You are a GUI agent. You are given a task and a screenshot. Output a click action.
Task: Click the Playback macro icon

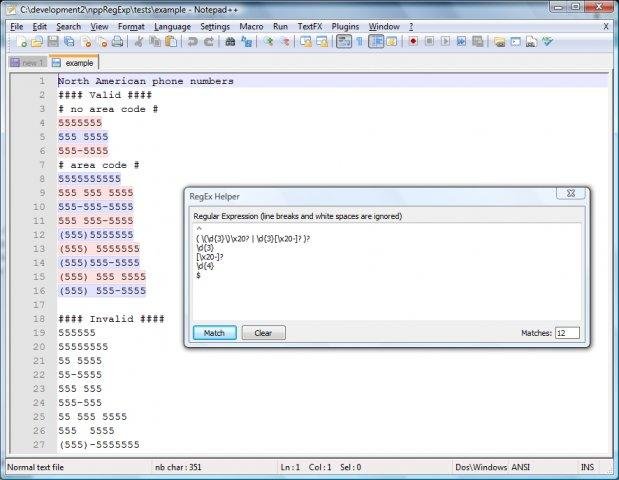point(445,41)
